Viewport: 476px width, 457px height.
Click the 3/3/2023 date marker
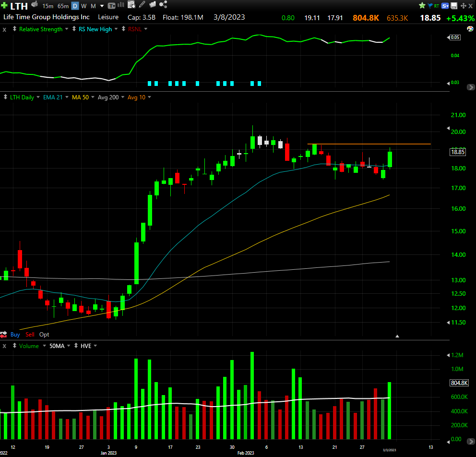pyautogui.click(x=389, y=450)
